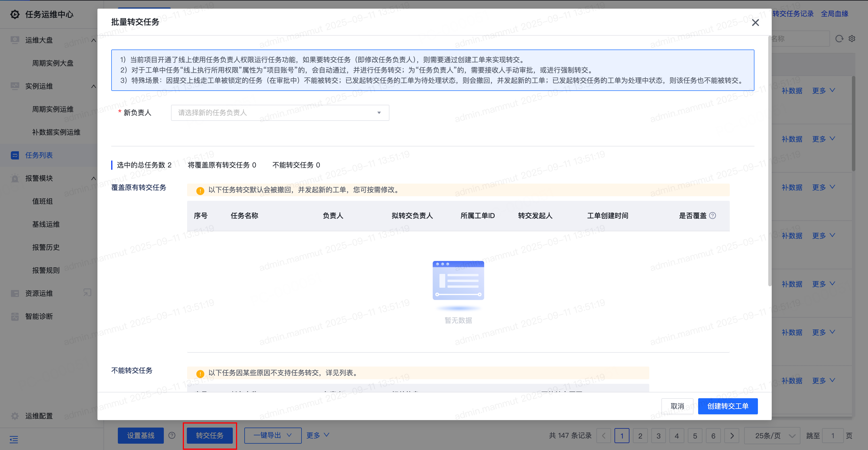This screenshot has height=450, width=868.
Task: Click the 智能诊断 sidebar icon
Action: pyautogui.click(x=15, y=316)
